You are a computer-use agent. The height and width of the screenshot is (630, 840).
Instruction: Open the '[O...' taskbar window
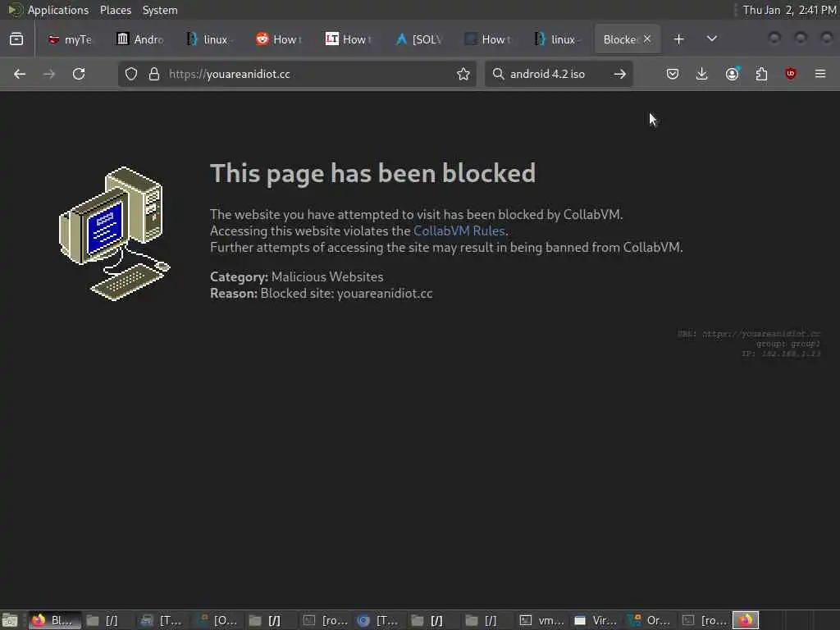217,620
